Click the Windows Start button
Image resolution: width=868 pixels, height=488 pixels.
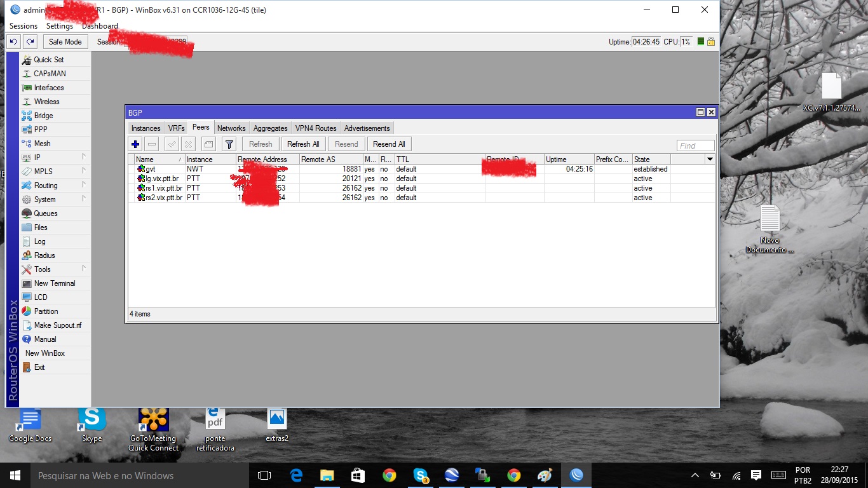coord(15,475)
